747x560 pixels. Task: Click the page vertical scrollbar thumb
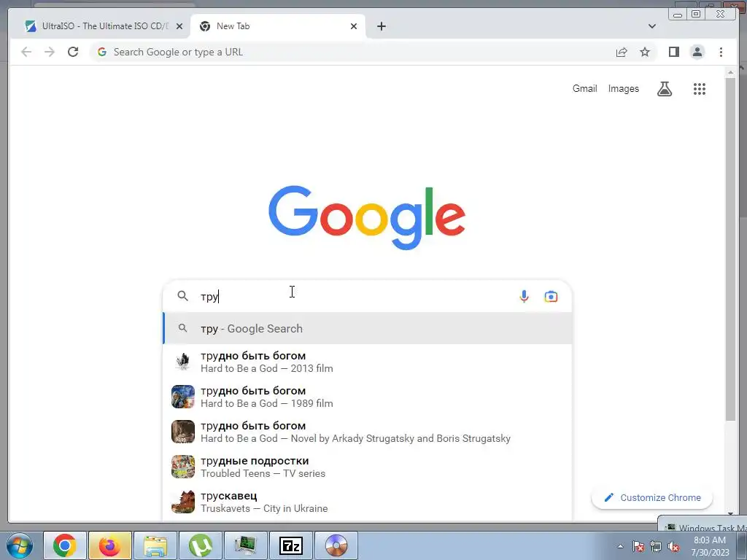[x=730, y=249]
